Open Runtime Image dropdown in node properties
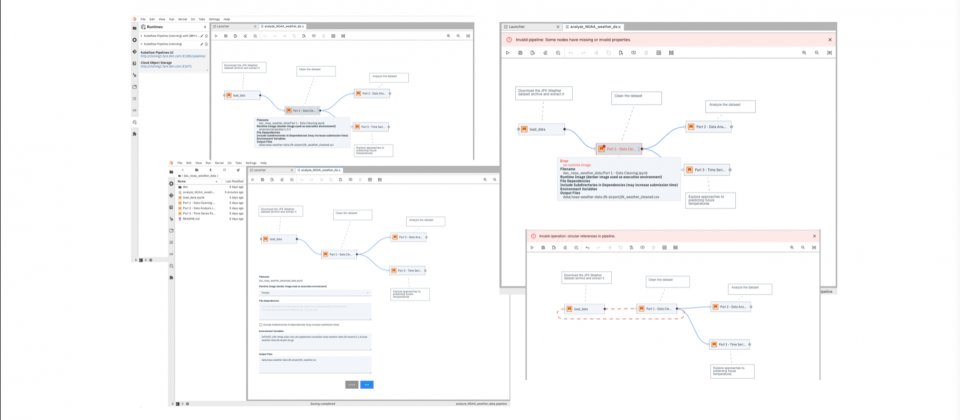 coord(315,293)
